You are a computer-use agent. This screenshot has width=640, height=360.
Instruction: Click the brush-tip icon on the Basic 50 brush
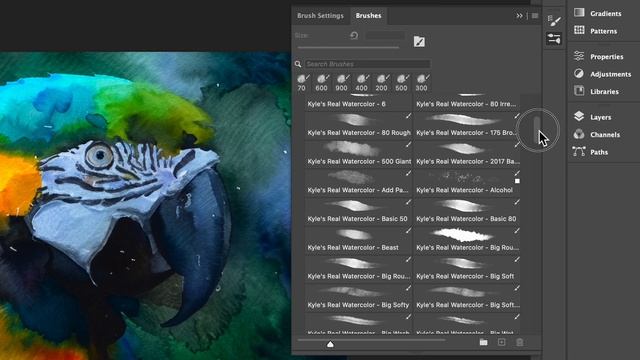click(x=408, y=202)
